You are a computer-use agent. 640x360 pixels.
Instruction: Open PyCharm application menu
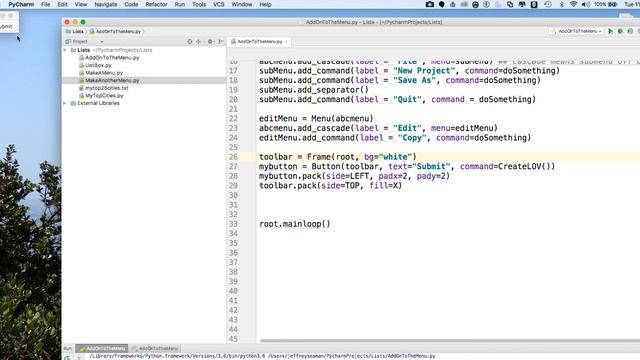[21, 4]
